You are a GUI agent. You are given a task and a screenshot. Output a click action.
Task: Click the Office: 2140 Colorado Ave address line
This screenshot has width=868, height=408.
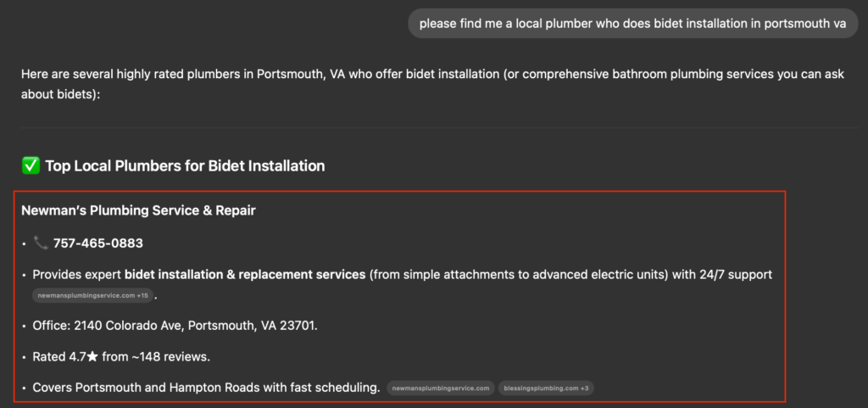pyautogui.click(x=175, y=326)
